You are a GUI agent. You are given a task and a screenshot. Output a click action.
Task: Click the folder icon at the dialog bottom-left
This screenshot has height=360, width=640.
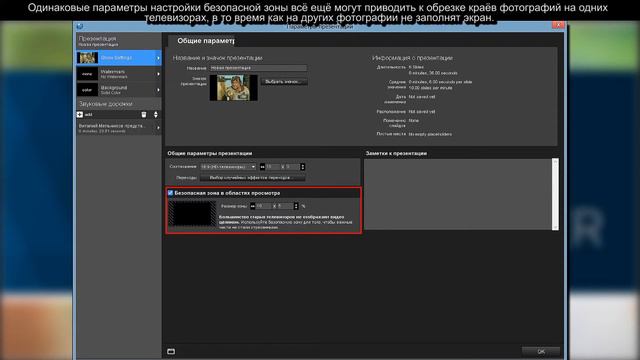[x=171, y=351]
